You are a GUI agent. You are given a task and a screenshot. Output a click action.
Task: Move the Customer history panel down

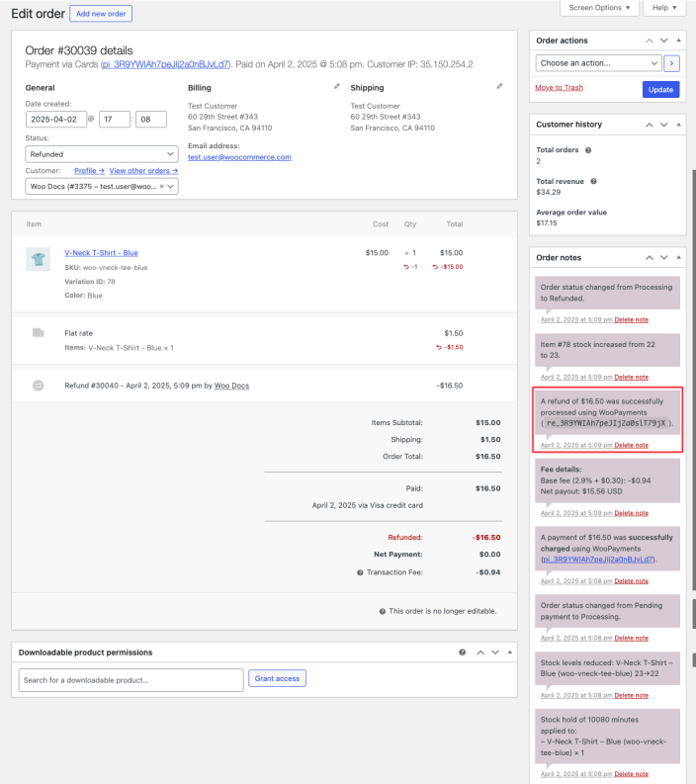point(663,125)
